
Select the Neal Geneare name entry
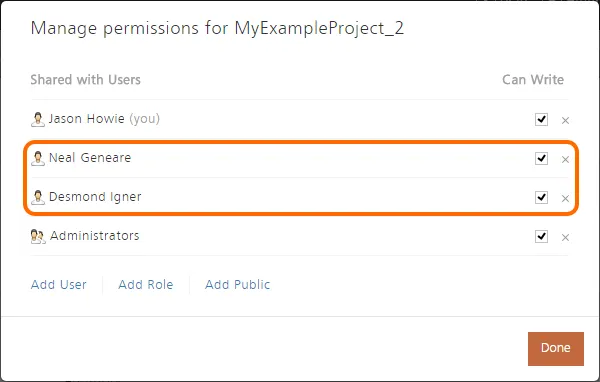tap(90, 158)
